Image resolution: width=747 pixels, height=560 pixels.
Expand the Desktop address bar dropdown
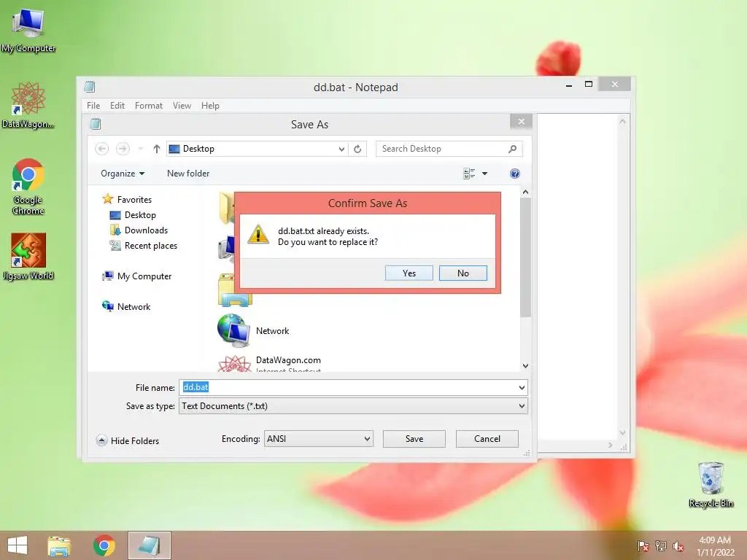pyautogui.click(x=341, y=149)
